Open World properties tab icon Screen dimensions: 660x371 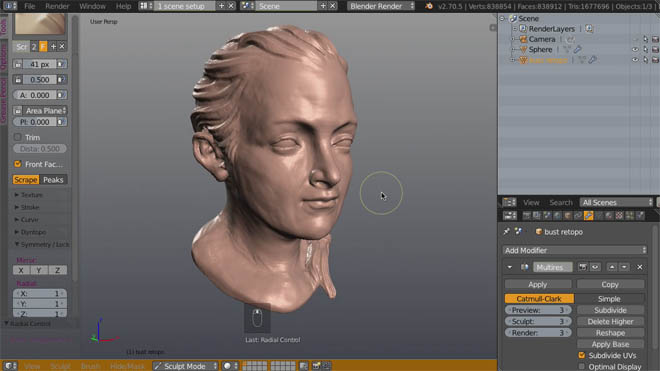coord(557,216)
